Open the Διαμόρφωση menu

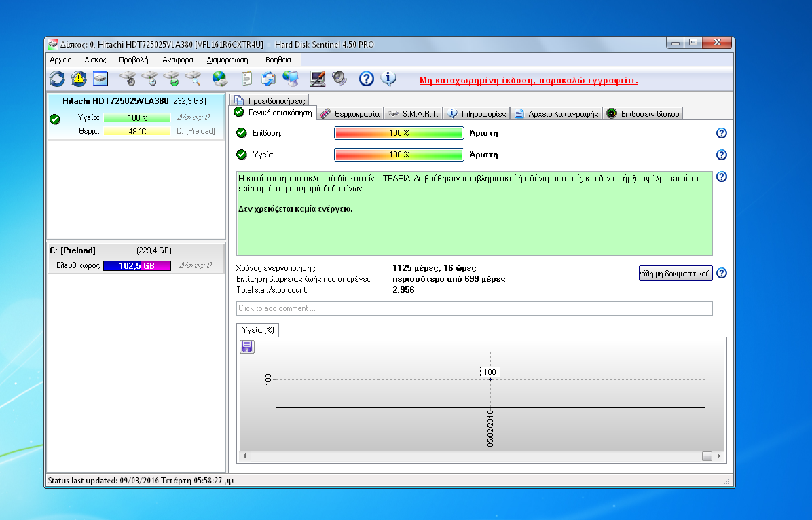pyautogui.click(x=227, y=60)
